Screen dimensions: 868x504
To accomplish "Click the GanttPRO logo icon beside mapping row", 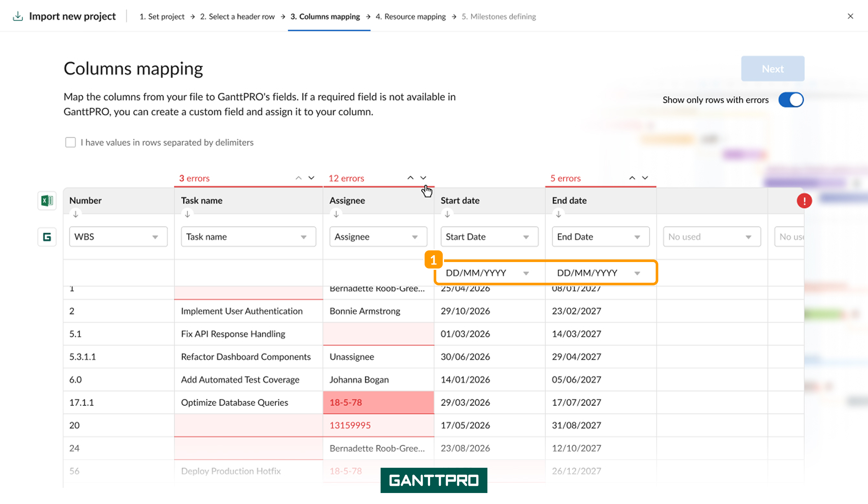I will coord(47,237).
